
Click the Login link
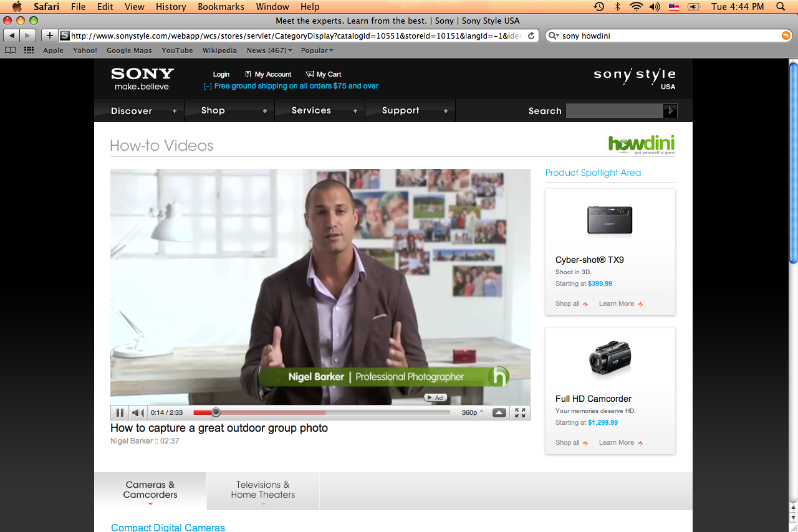(x=221, y=74)
